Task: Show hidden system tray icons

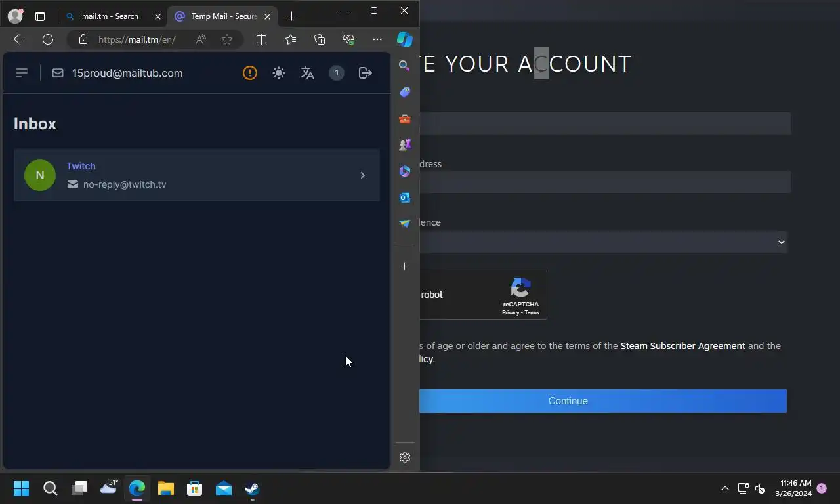Action: [725, 488]
